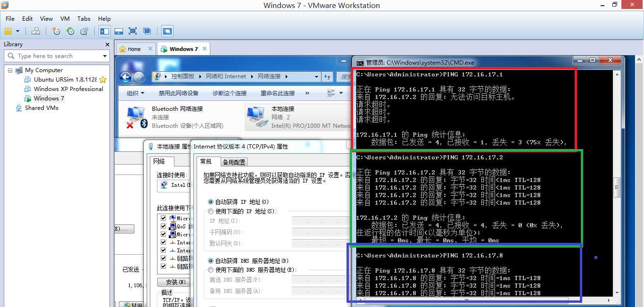Screen dimensions: 644x307
Task: Open the power options dropdown arrow
Action: [x=18, y=31]
